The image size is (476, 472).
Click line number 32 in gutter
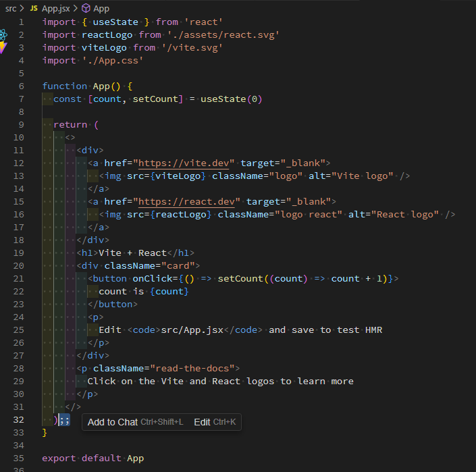18,420
